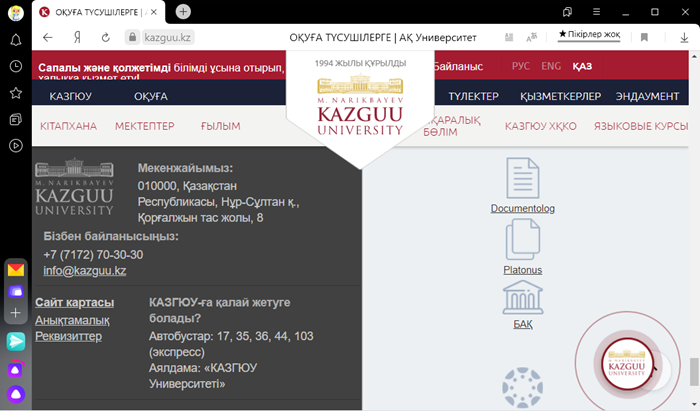Open the floating KAZGUU chat widget
This screenshot has height=412, width=700.
pyautogui.click(x=627, y=364)
